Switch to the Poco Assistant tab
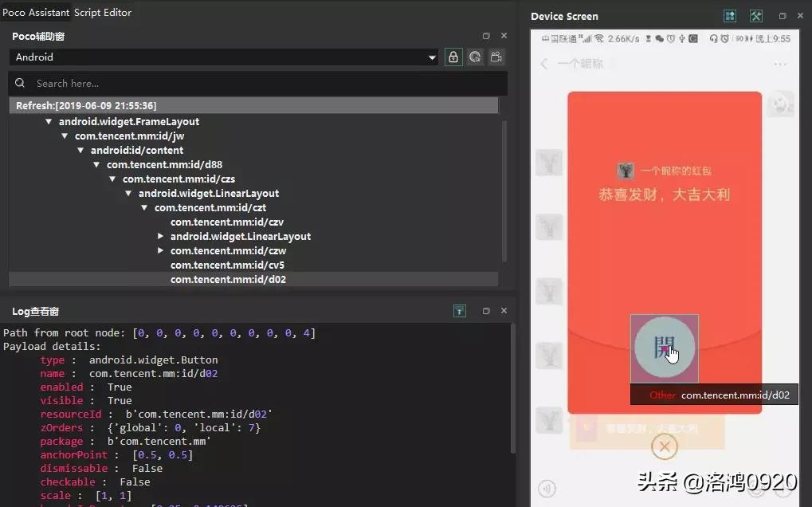The height and width of the screenshot is (507, 812). point(36,12)
